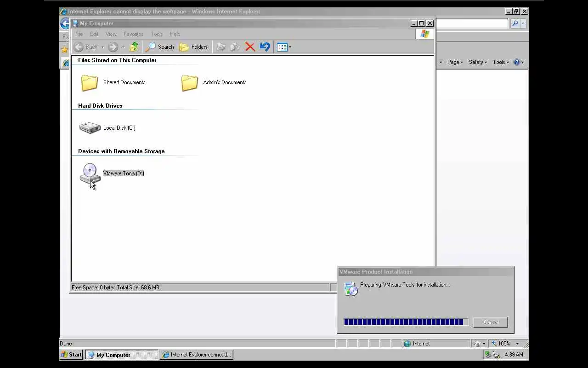Open the File menu in My Computer

click(79, 34)
